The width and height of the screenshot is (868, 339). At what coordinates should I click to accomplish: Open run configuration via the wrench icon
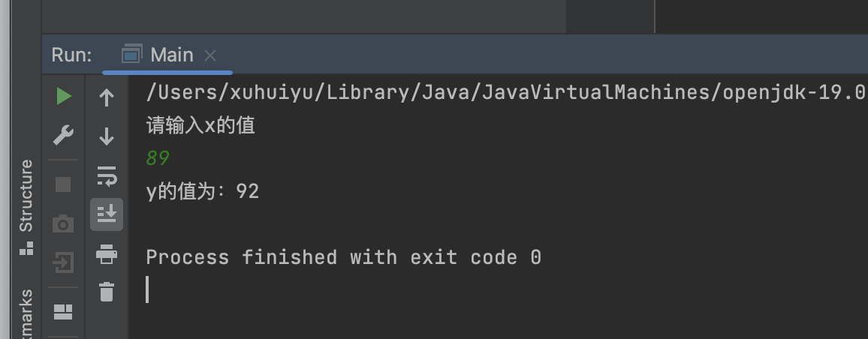tap(64, 136)
